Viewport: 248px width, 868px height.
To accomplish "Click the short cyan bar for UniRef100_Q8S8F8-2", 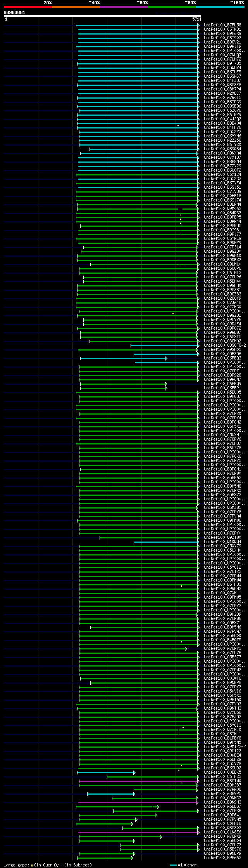I will (x=165, y=345).
